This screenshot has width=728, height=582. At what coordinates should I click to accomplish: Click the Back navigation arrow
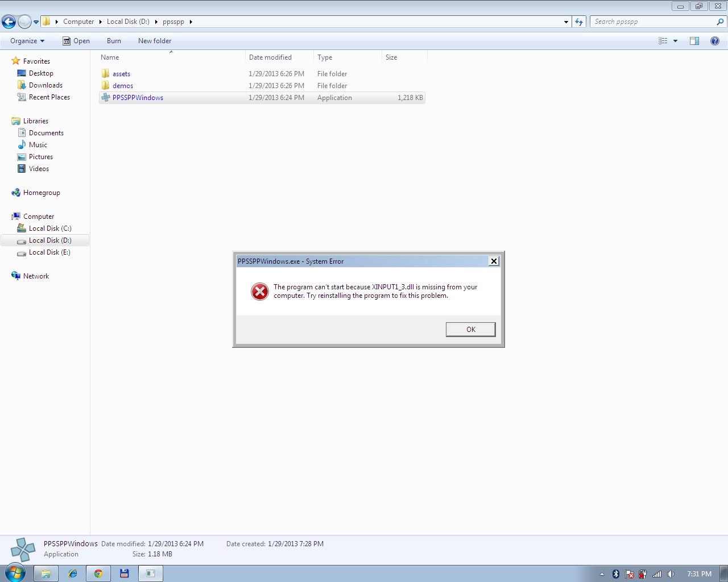[9, 22]
